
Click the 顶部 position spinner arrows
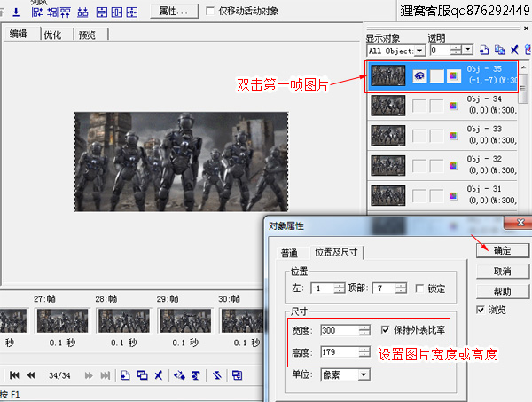[x=401, y=288]
